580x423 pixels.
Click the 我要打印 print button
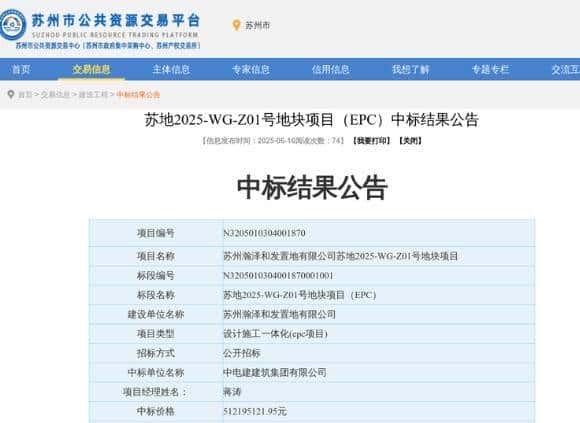(372, 141)
